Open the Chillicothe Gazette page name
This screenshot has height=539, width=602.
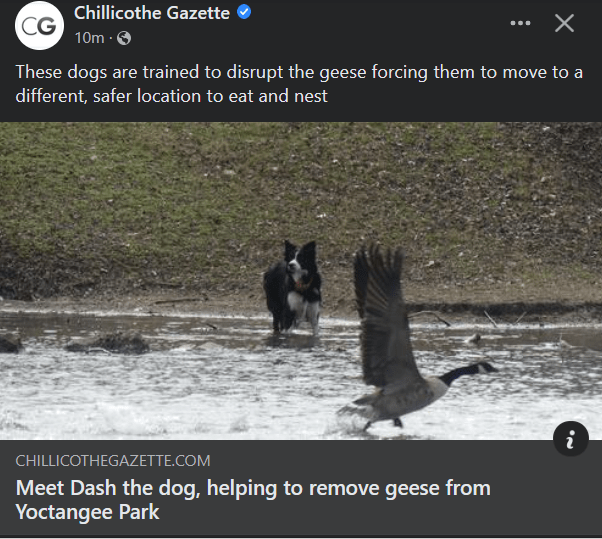pyautogui.click(x=152, y=13)
